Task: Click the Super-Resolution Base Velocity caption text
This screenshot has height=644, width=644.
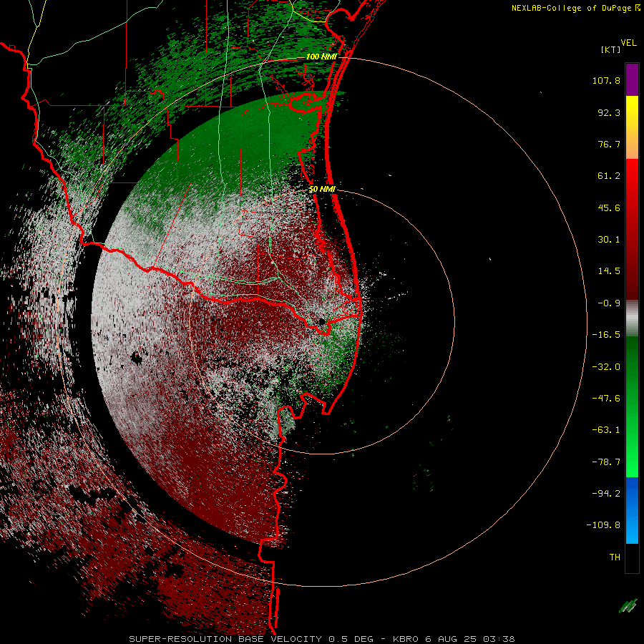Action: coord(321,639)
